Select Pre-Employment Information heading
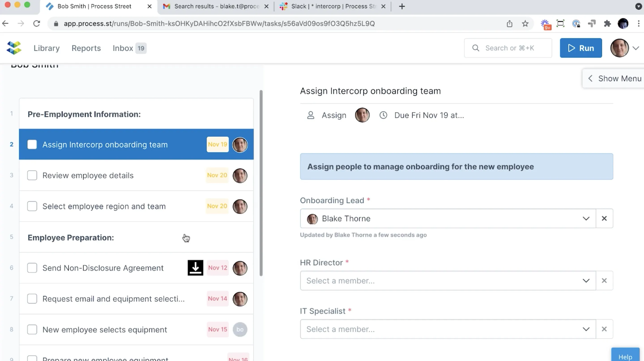This screenshot has height=361, width=644. 84,114
